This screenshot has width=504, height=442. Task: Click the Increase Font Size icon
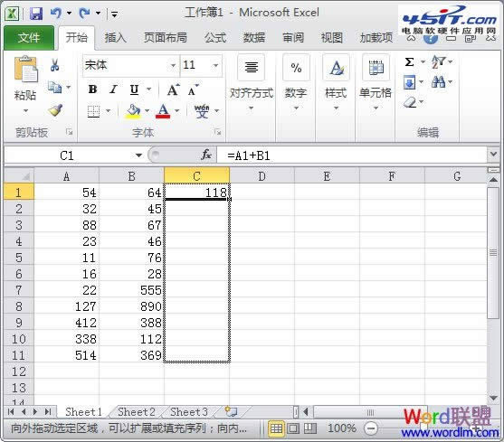(173, 89)
